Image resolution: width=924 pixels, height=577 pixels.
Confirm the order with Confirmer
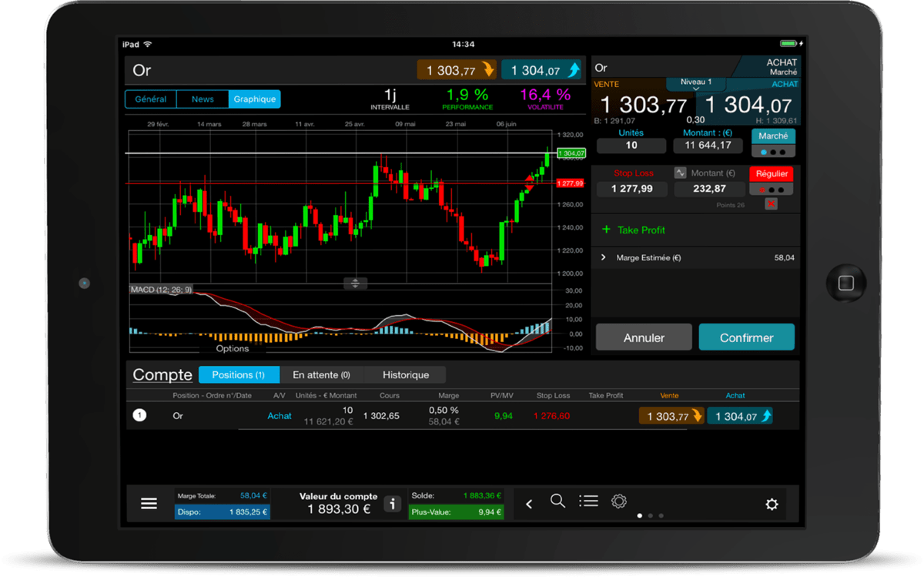point(746,337)
